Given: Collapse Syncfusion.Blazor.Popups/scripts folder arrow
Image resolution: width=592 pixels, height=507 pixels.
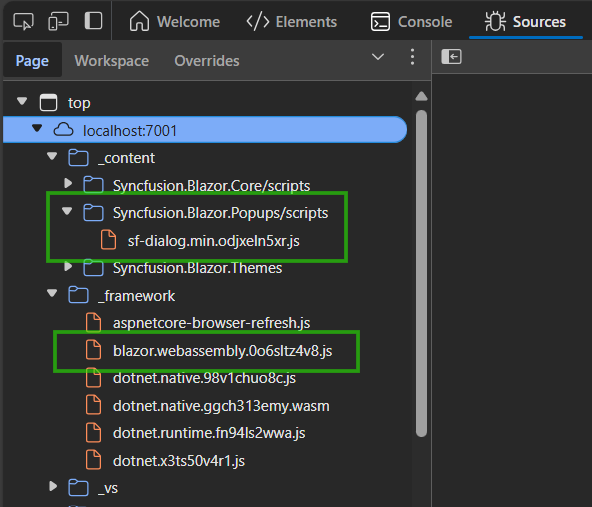Looking at the screenshot, I should click(67, 211).
